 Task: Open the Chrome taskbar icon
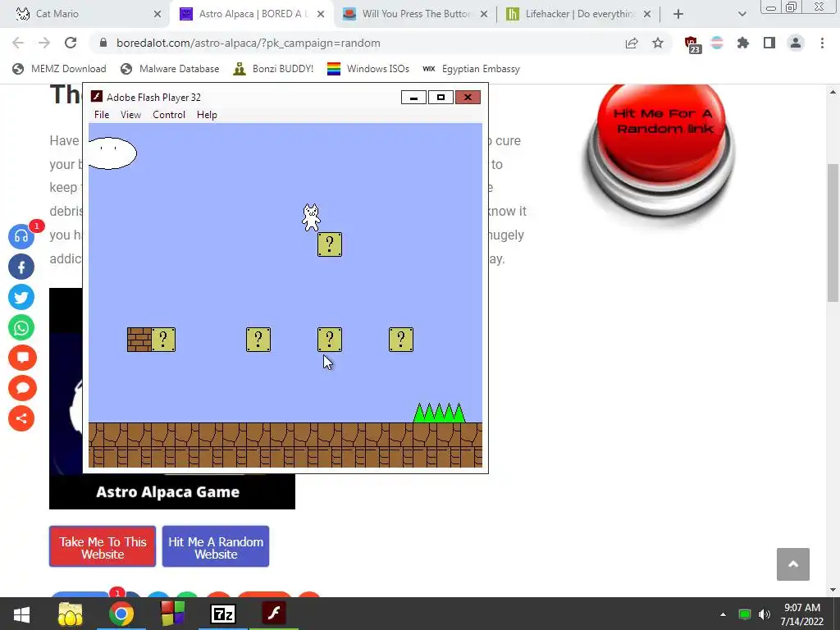pos(121,614)
